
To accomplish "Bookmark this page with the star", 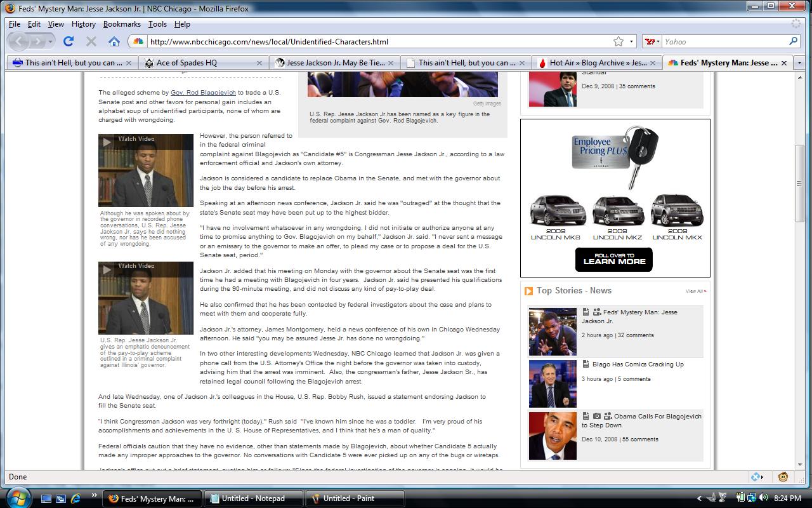I will click(619, 41).
